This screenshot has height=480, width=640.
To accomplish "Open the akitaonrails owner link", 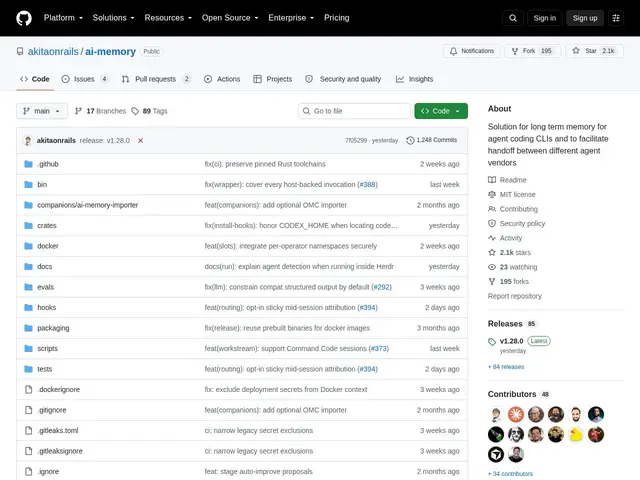I will (53, 52).
